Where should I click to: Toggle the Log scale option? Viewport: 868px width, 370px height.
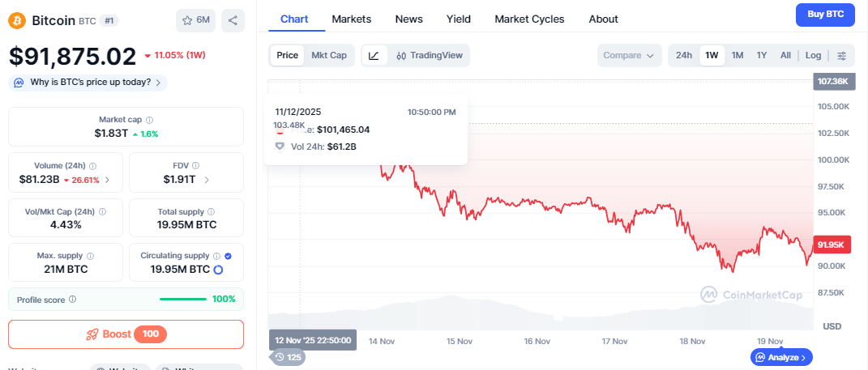click(813, 55)
